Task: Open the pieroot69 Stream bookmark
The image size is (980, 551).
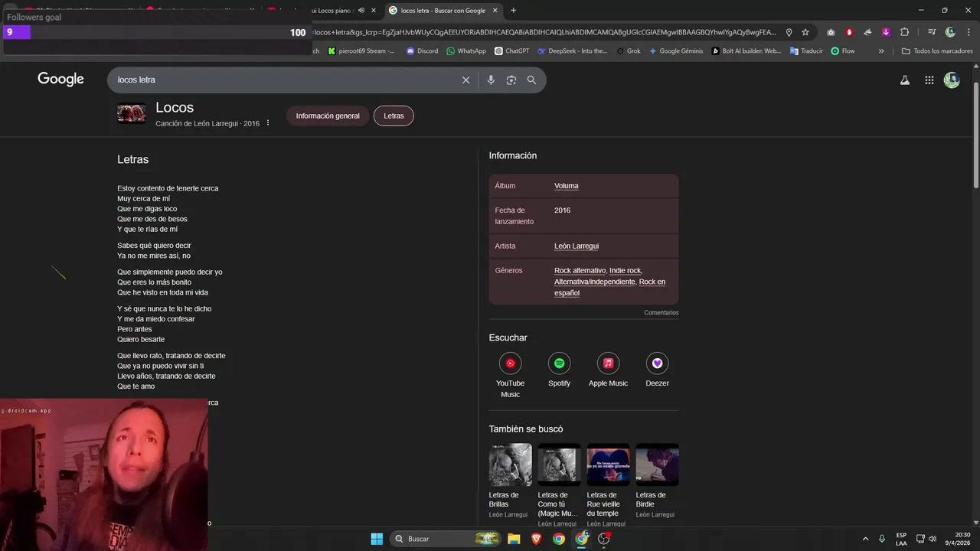Action: point(361,51)
